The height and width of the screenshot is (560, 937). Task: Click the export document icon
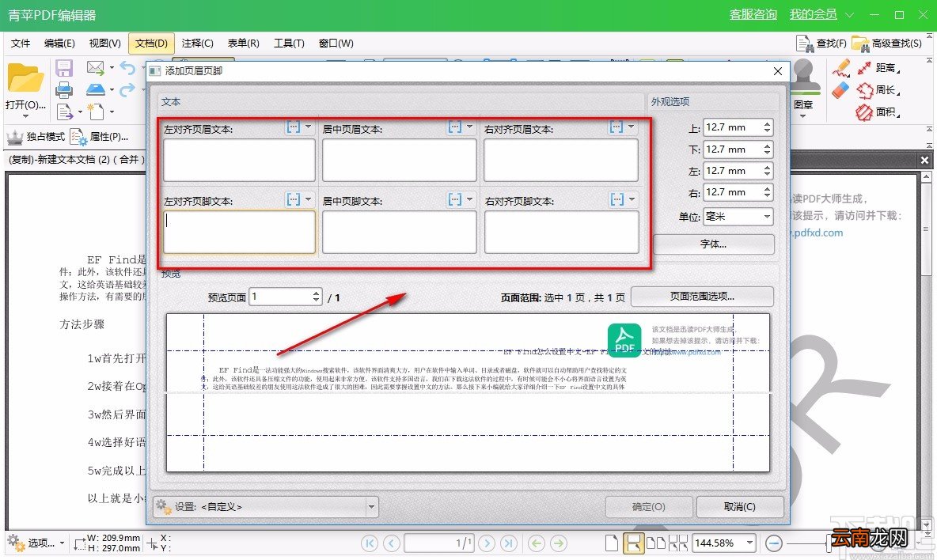coord(65,112)
